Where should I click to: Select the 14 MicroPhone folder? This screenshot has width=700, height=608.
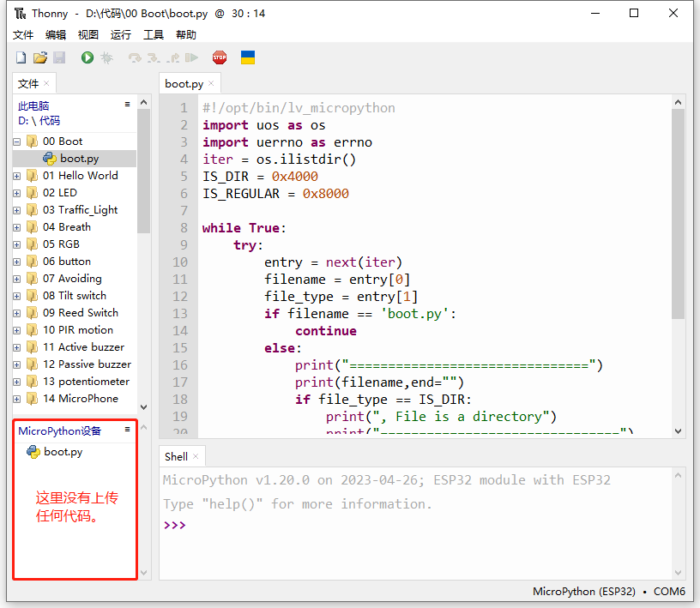coord(81,399)
